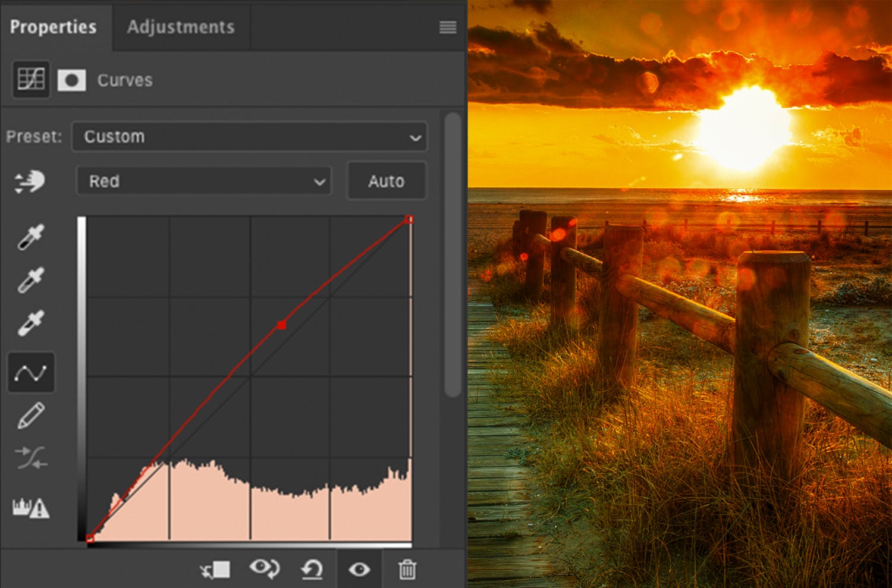Select the black point eyedropper tool
892x588 pixels.
(x=31, y=235)
